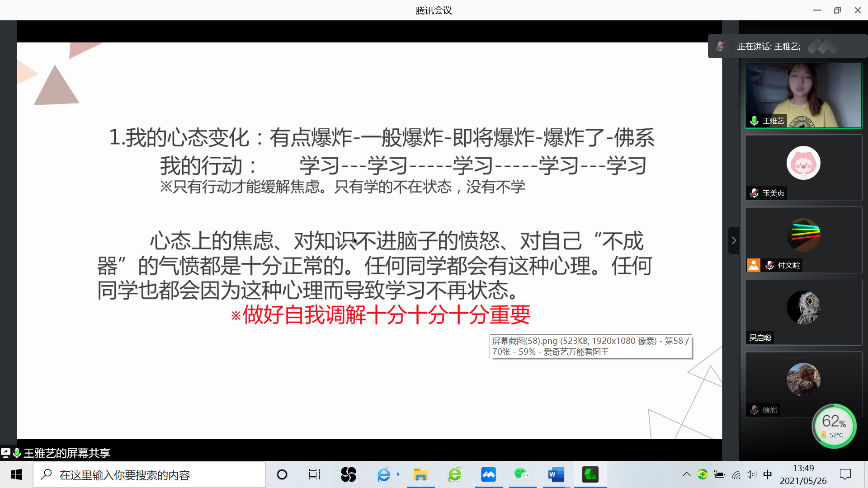Select 王美贞's pig avatar thumbnail
868x488 pixels.
(803, 163)
